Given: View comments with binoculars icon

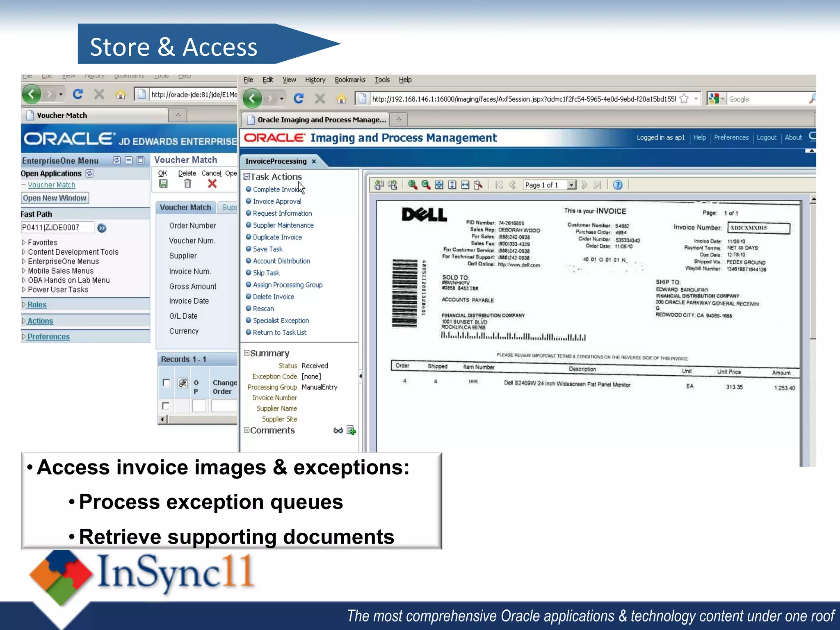Looking at the screenshot, I should 338,430.
